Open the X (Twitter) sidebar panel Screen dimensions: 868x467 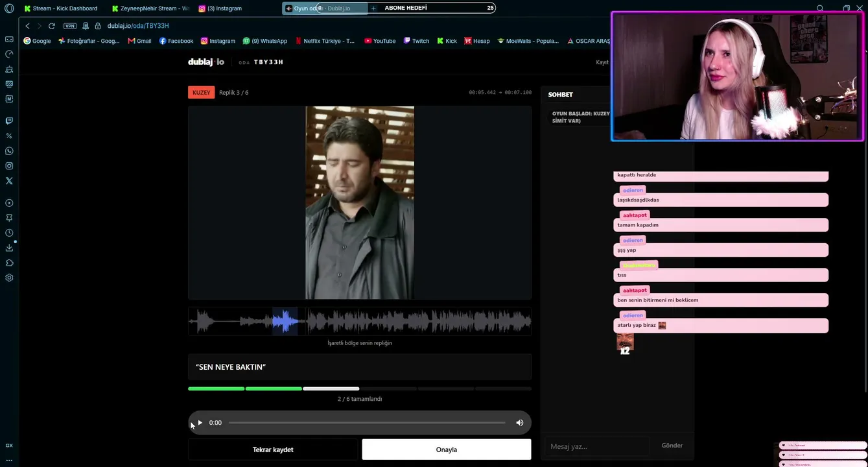(9, 181)
